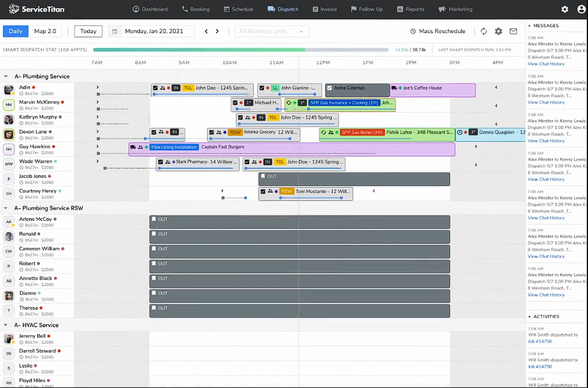Collapse the Messages panel
Image resolution: width=588 pixels, height=388 pixels.
point(530,26)
